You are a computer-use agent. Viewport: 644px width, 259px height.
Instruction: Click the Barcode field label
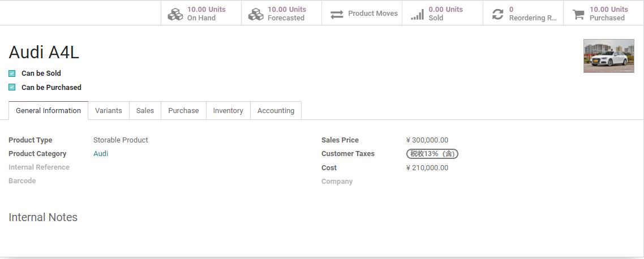[22, 180]
